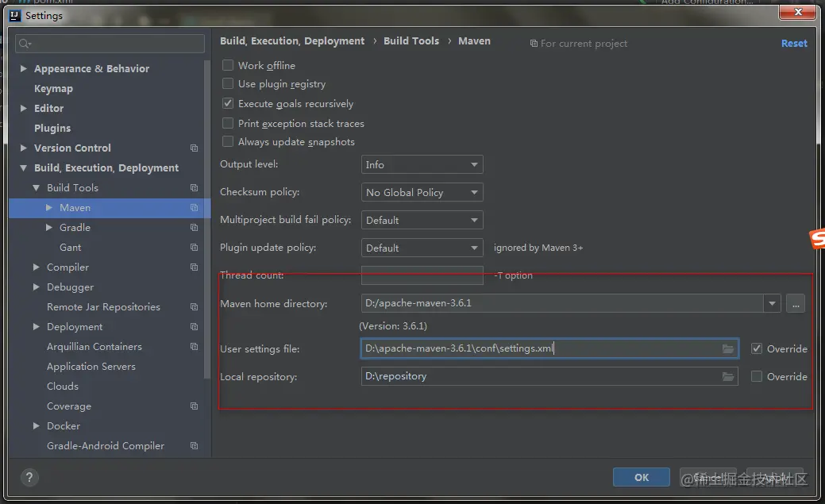Open Maven home directory dropdown arrow
The width and height of the screenshot is (825, 504).
[x=772, y=303]
